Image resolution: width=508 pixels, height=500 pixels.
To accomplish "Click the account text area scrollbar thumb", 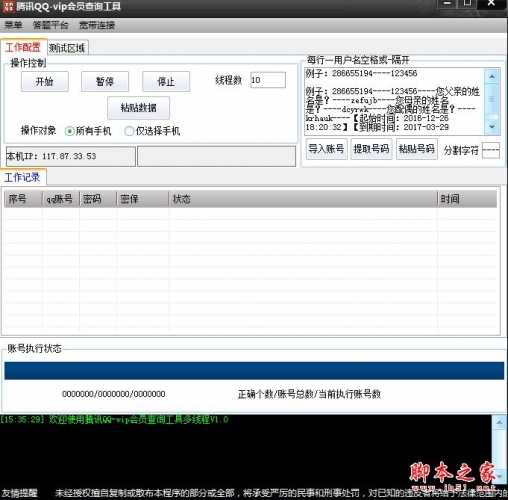I will [492, 99].
